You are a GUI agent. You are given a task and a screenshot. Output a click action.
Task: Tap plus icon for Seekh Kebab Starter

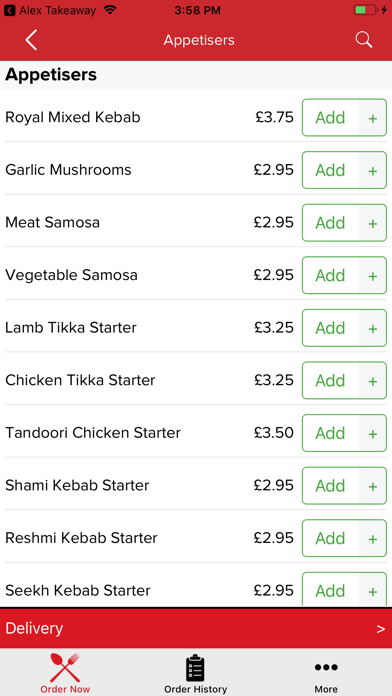point(373,590)
